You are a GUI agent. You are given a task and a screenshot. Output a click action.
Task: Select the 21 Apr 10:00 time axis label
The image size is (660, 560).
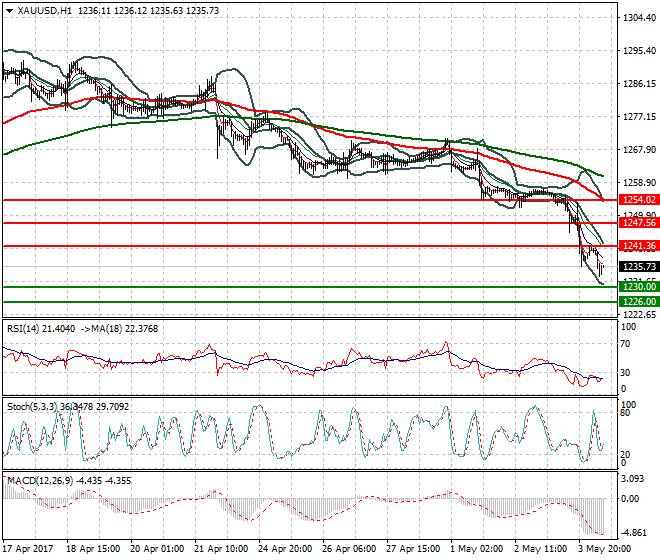click(221, 549)
